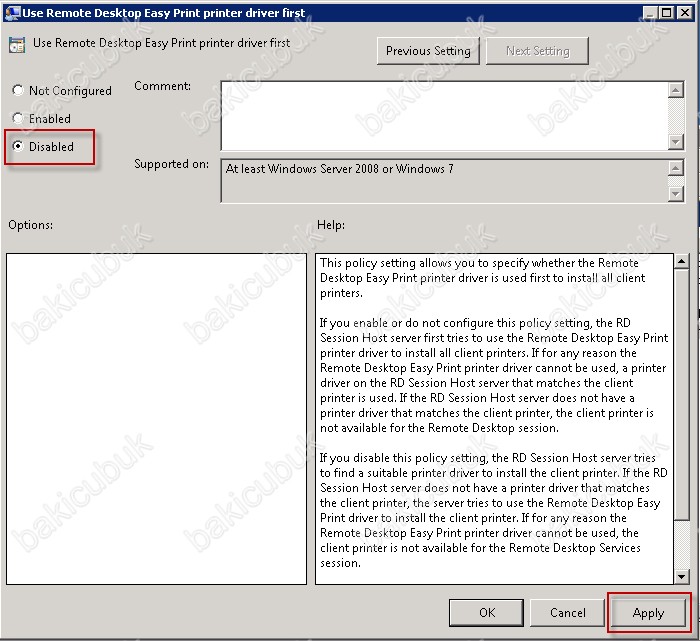Click the 'Comment:' label
700x641 pixels.
[x=162, y=86]
